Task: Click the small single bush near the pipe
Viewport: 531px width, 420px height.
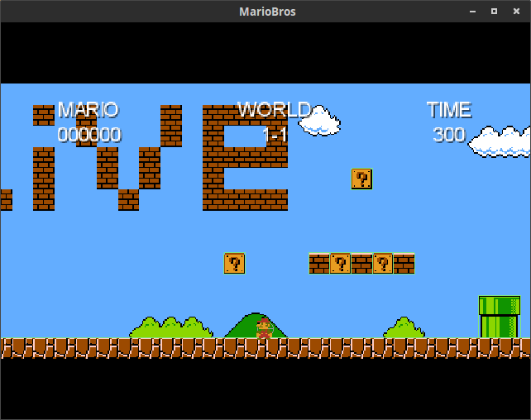Action: pyautogui.click(x=404, y=327)
